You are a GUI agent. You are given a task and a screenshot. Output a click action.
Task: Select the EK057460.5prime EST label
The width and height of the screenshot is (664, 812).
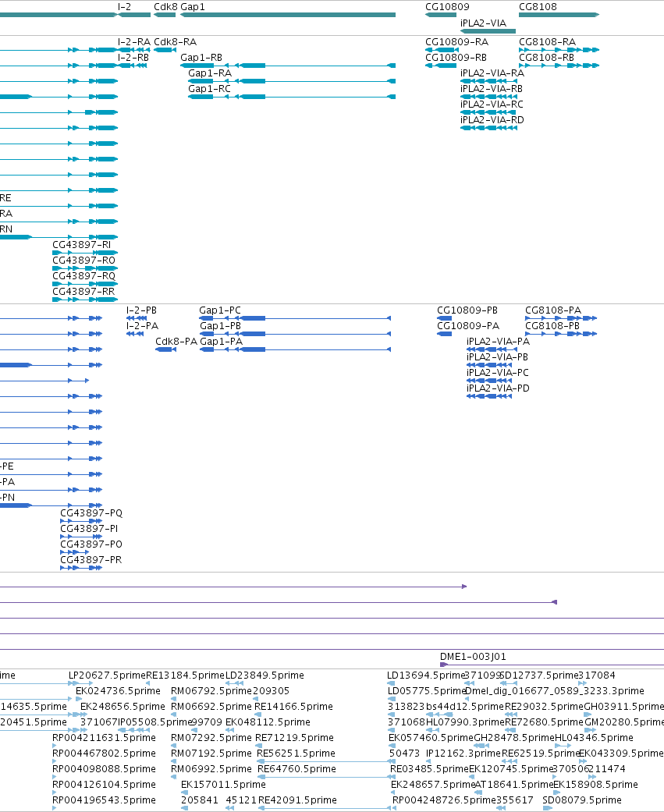coord(431,737)
